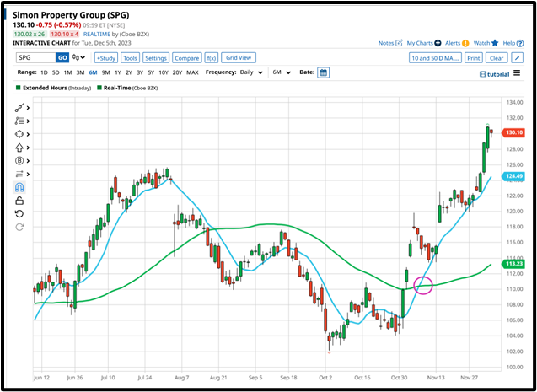Click the greyed redo arrow icon
This screenshot has height=392, width=537.
point(19,227)
